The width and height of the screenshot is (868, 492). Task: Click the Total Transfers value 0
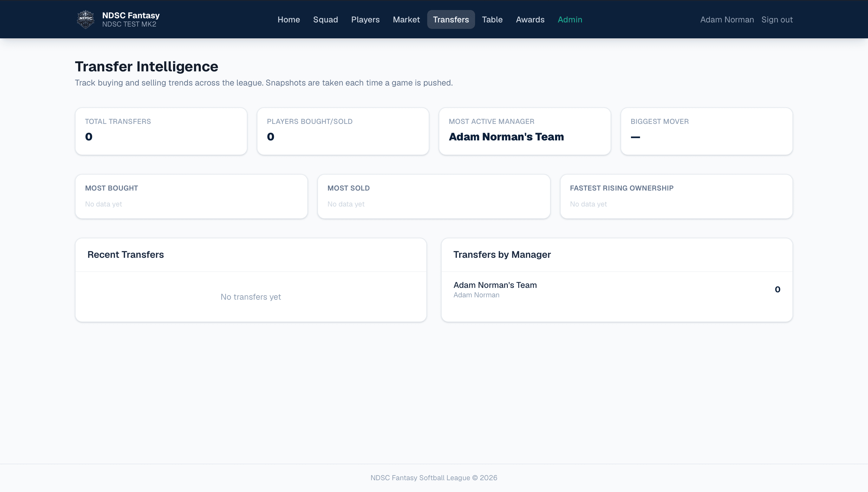[89, 137]
